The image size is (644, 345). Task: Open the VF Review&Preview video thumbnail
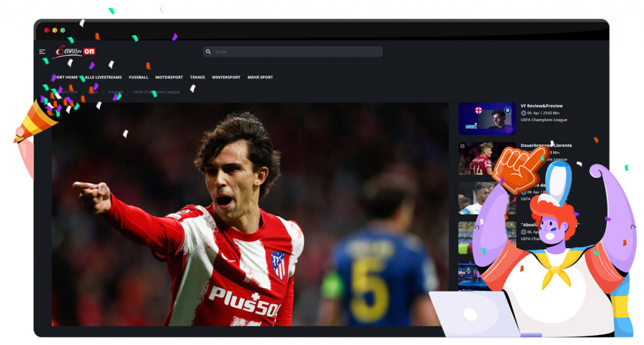point(487,119)
